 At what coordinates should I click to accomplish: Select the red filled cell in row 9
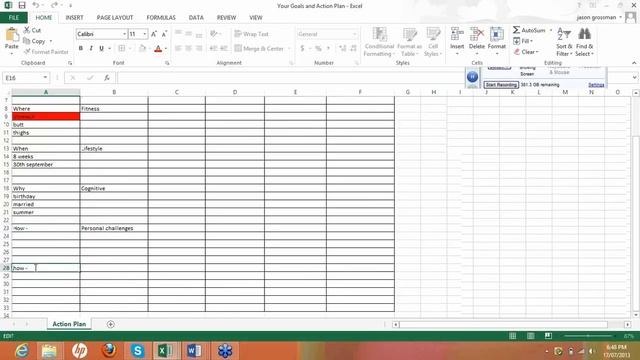(x=46, y=117)
